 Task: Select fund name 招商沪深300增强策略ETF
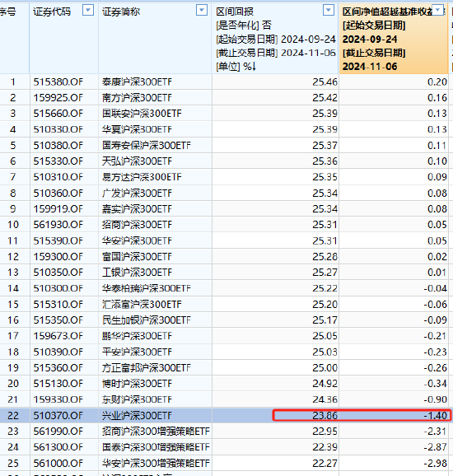(x=156, y=431)
